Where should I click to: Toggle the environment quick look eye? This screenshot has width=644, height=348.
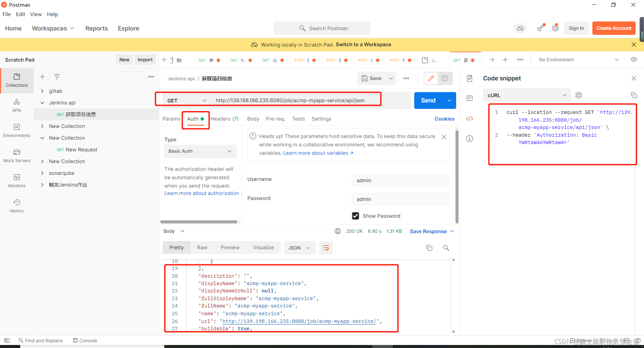point(634,60)
